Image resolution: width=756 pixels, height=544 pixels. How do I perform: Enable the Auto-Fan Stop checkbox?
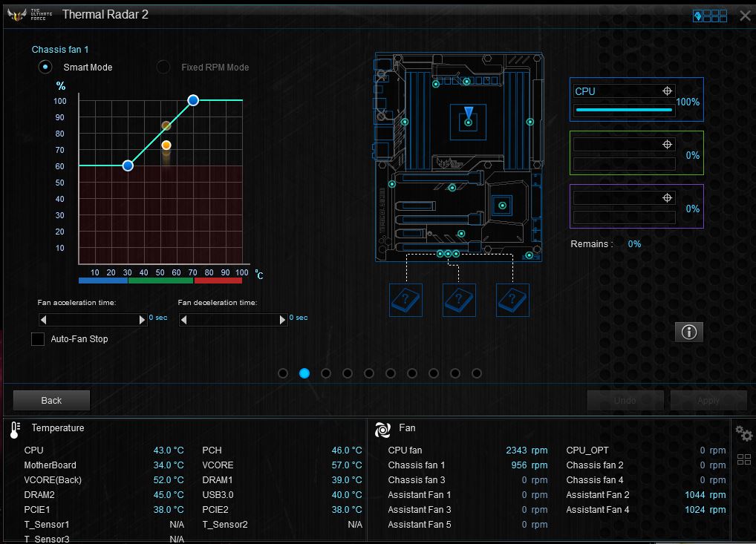tap(38, 338)
